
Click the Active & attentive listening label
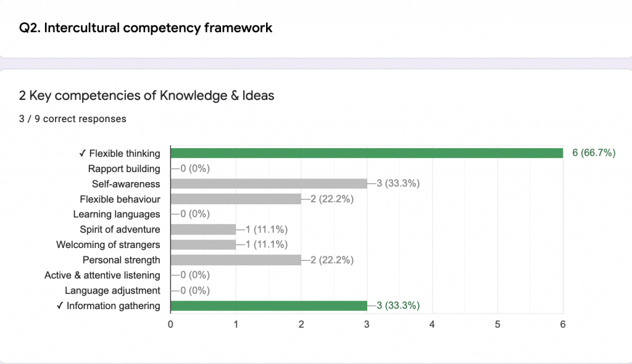[102, 275]
